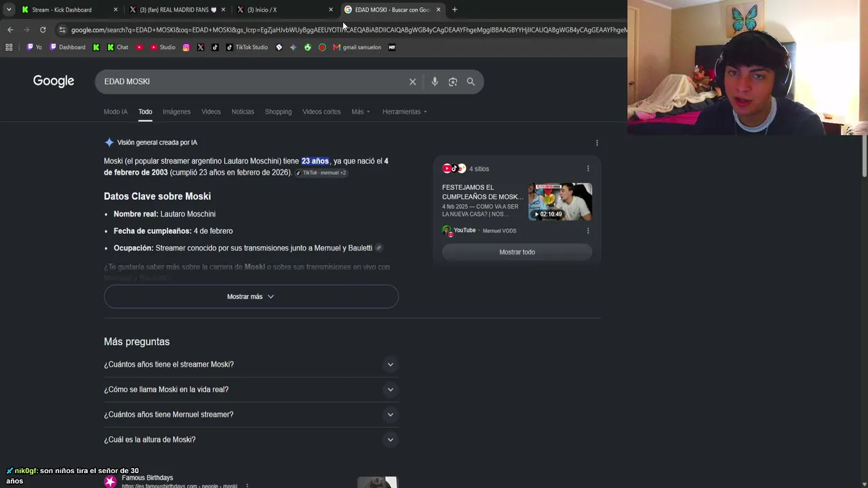
Task: Open the source link chip icon beside Ocupación
Action: tap(378, 248)
